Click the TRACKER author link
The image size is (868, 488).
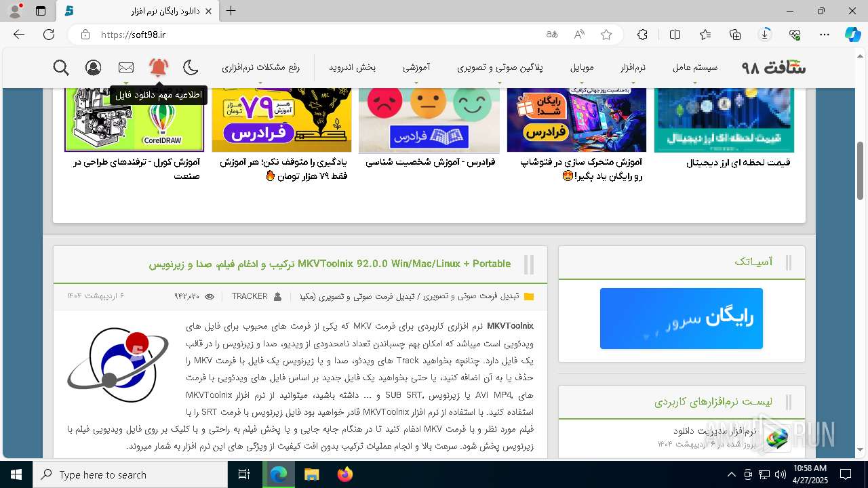pyautogui.click(x=250, y=296)
